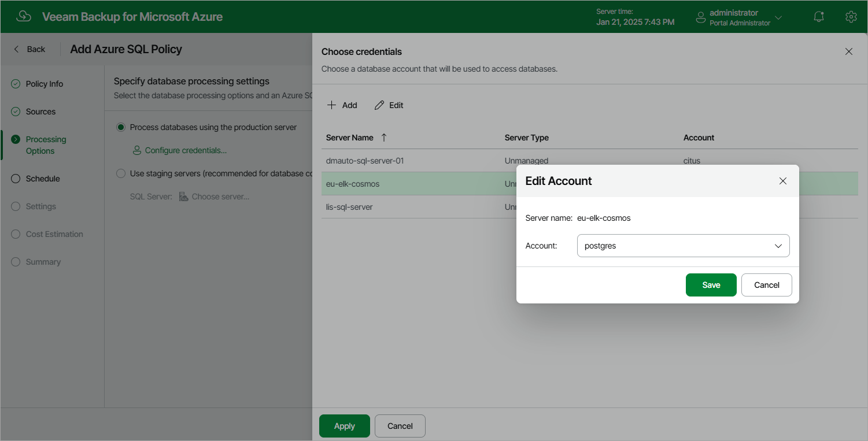Click the Add plus icon
Image resolution: width=868 pixels, height=441 pixels.
332,105
